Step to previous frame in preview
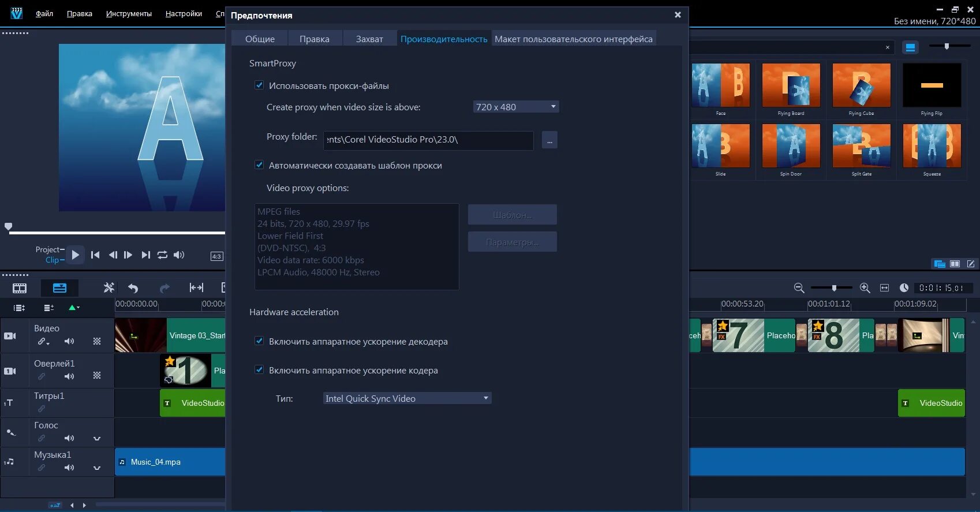 point(113,255)
